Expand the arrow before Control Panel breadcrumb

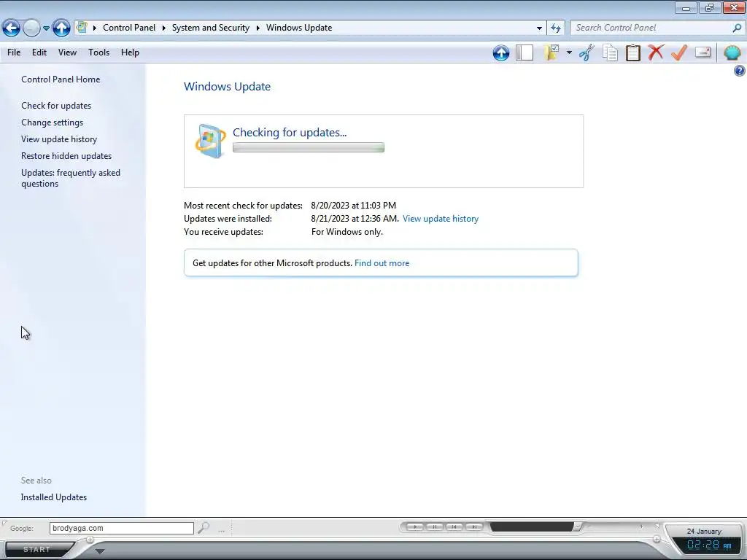click(x=94, y=28)
